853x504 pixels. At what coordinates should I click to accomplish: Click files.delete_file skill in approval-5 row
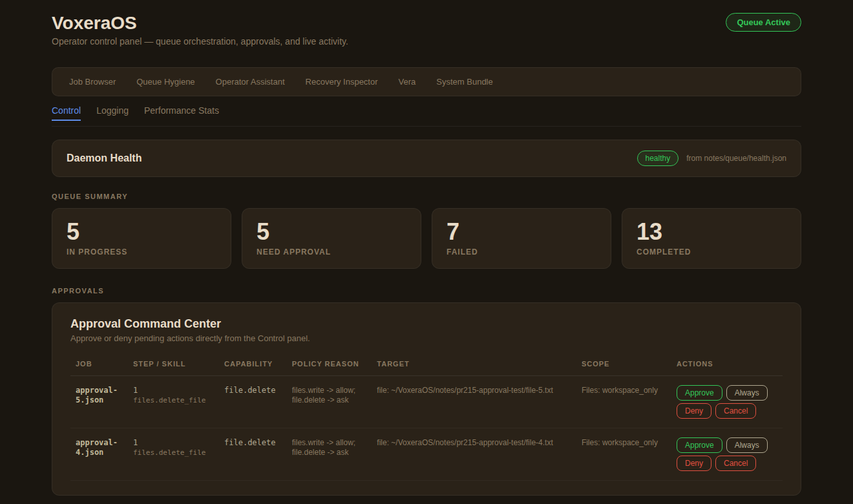(169, 401)
